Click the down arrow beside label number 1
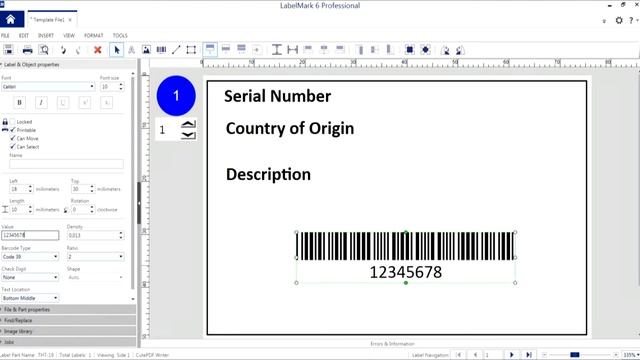Image resolution: width=640 pixels, height=360 pixels. click(x=188, y=135)
